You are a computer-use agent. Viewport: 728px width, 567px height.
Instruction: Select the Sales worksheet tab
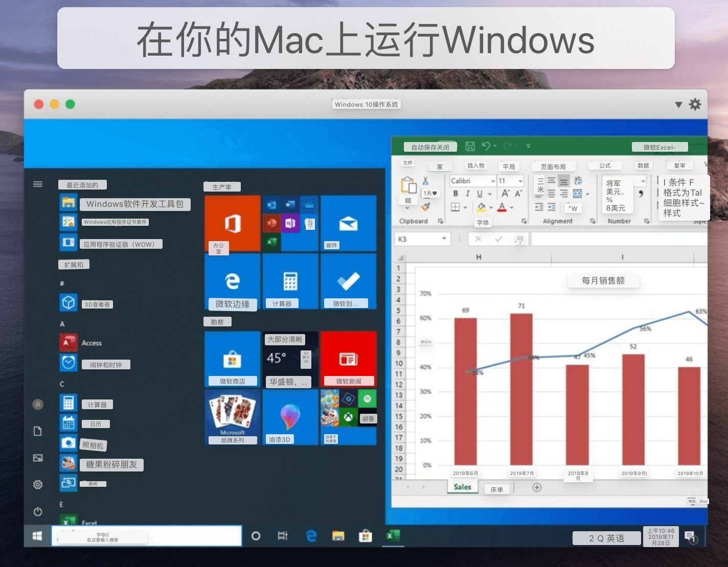463,487
